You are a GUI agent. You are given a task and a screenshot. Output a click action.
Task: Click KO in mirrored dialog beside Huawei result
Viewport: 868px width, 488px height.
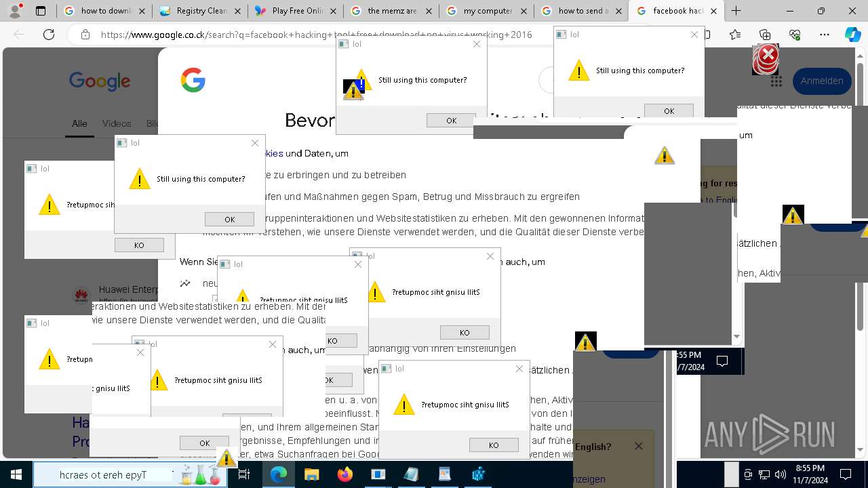pyautogui.click(x=139, y=245)
